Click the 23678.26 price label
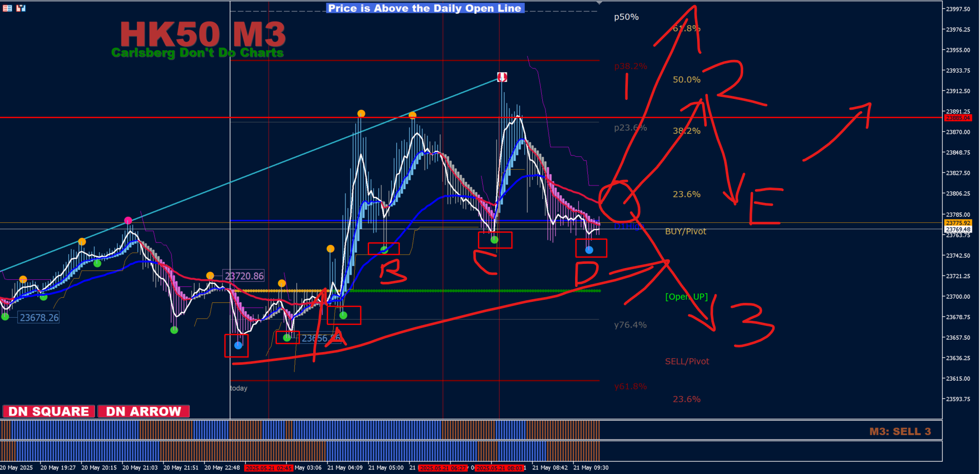 pyautogui.click(x=39, y=317)
